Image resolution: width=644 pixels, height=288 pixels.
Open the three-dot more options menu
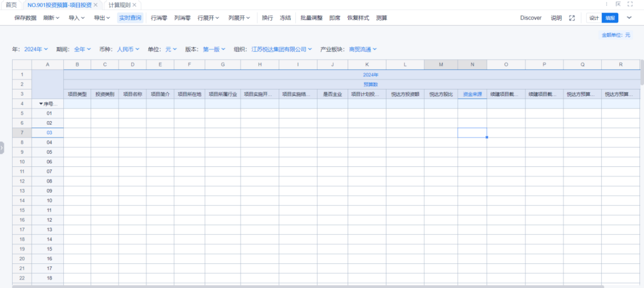click(x=607, y=4)
